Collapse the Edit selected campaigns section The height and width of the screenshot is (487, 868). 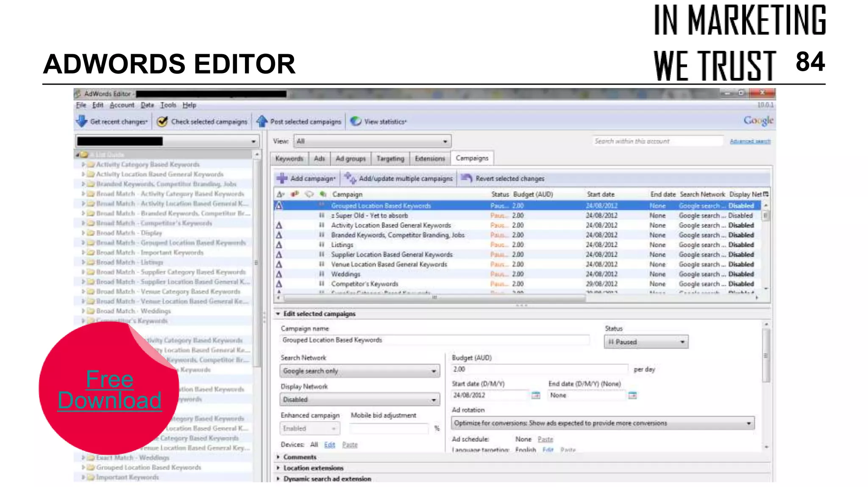point(278,314)
